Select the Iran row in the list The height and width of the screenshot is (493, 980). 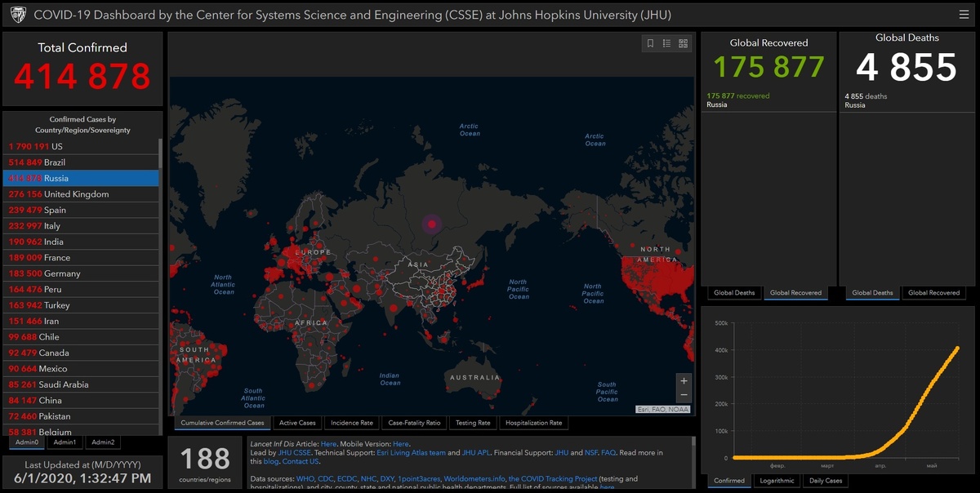pos(82,322)
